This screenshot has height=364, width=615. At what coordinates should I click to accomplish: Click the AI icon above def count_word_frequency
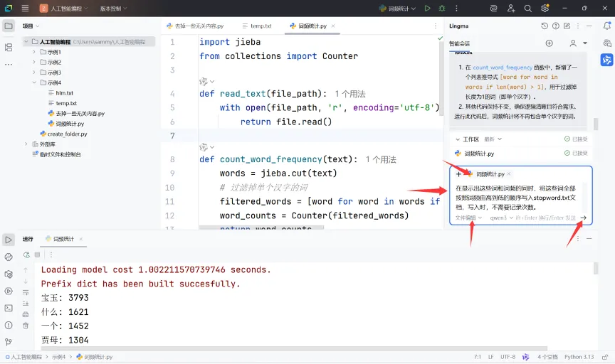tap(204, 147)
